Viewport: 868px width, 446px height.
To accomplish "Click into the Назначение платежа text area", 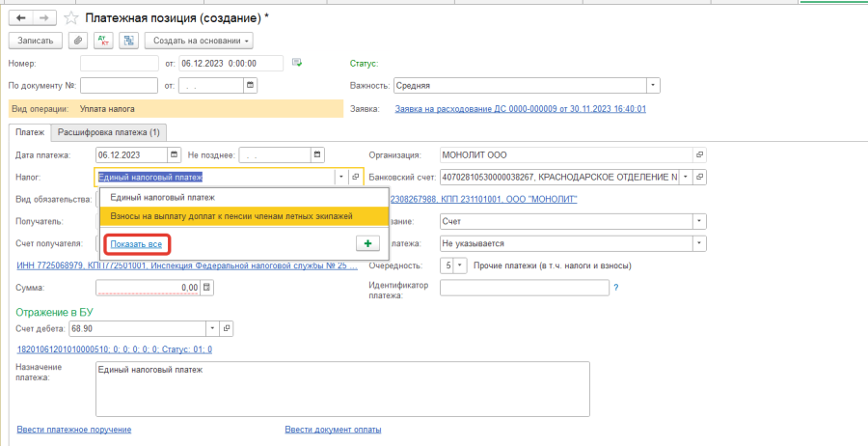I will [x=341, y=386].
